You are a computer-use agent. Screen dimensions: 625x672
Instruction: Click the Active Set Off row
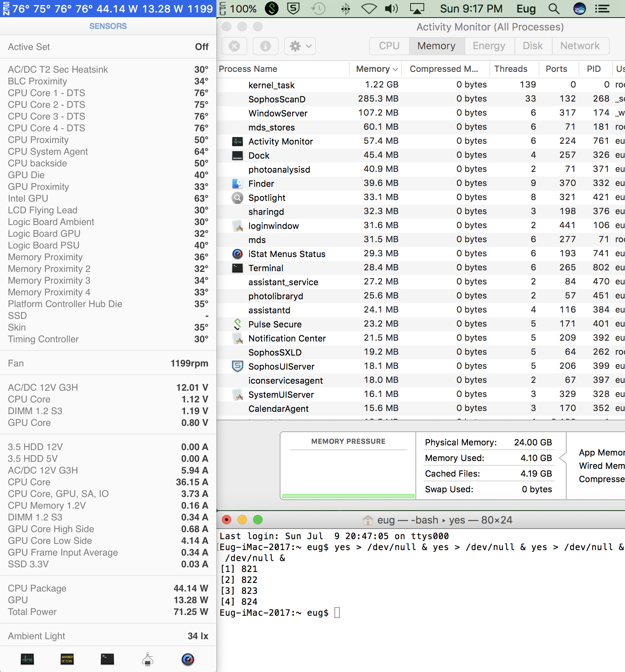pyautogui.click(x=108, y=47)
